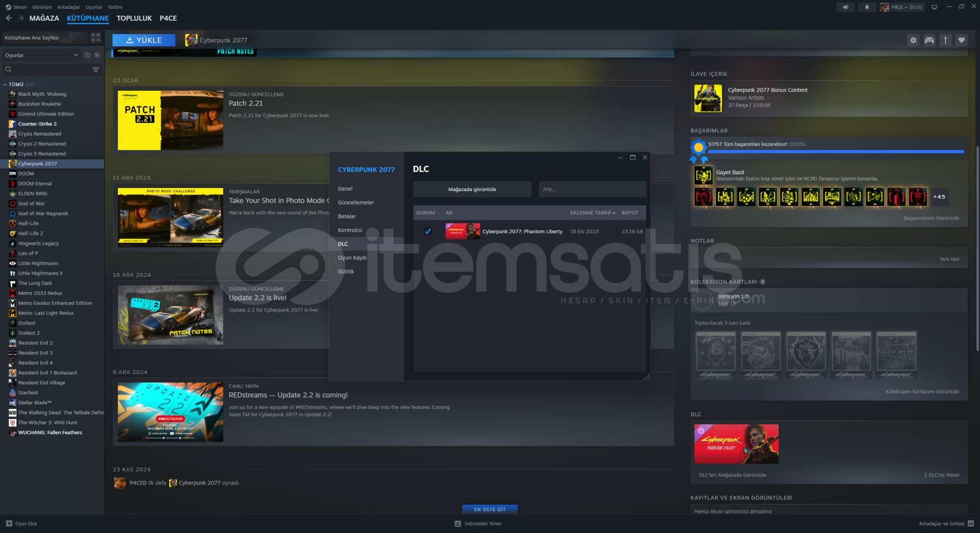Open advanced filter sliders icon
This screenshot has width=980, height=533.
(x=96, y=70)
